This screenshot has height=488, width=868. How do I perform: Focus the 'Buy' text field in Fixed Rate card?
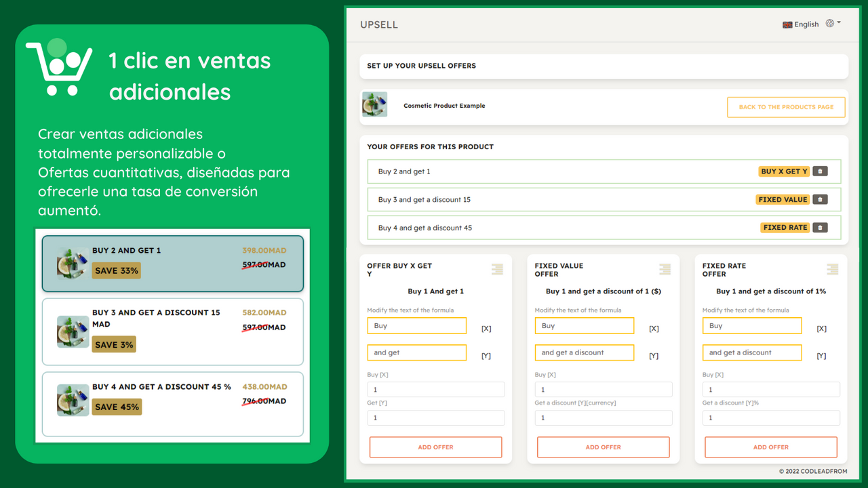coord(752,326)
